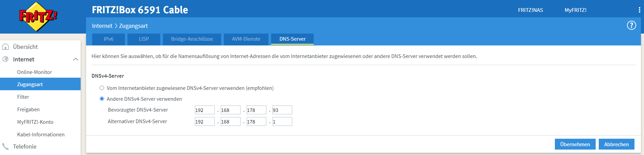Click alternative DNS second octet field
The image size is (644, 155).
(231, 121)
